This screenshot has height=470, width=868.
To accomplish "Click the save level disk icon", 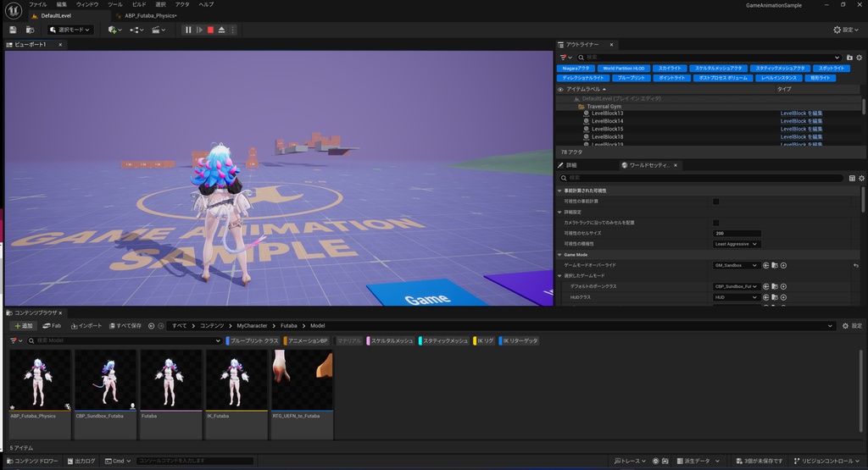I will (x=13, y=30).
